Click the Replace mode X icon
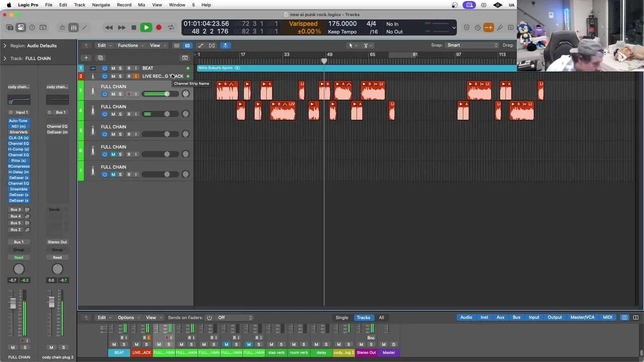Screen dimensions: 644x362 466,28
